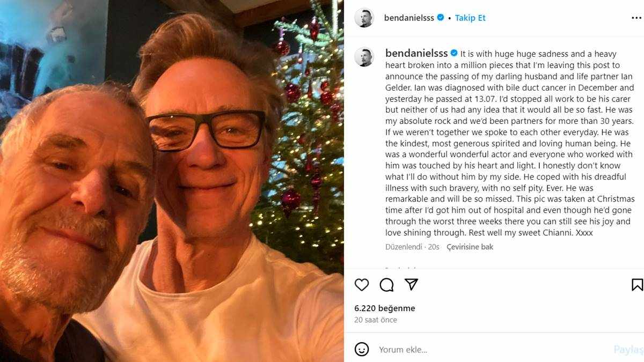Follow the account with Takip Et
The width and height of the screenshot is (644, 362).
point(470,18)
